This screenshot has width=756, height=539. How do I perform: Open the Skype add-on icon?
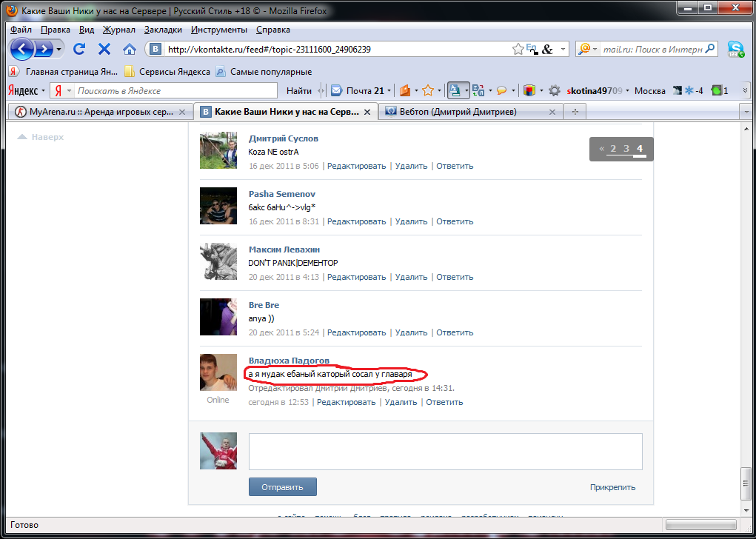coord(736,49)
